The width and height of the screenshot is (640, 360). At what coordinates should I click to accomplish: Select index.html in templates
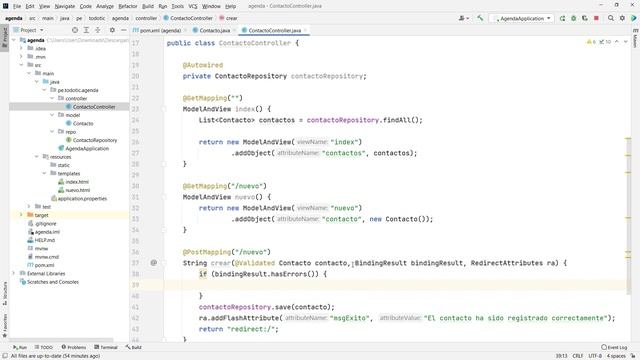point(77,182)
